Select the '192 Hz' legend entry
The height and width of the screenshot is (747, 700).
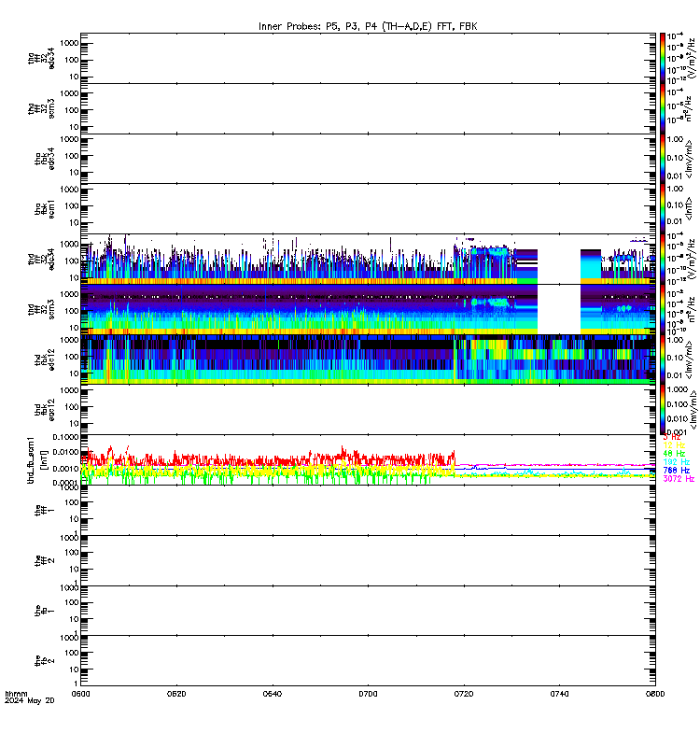676,462
